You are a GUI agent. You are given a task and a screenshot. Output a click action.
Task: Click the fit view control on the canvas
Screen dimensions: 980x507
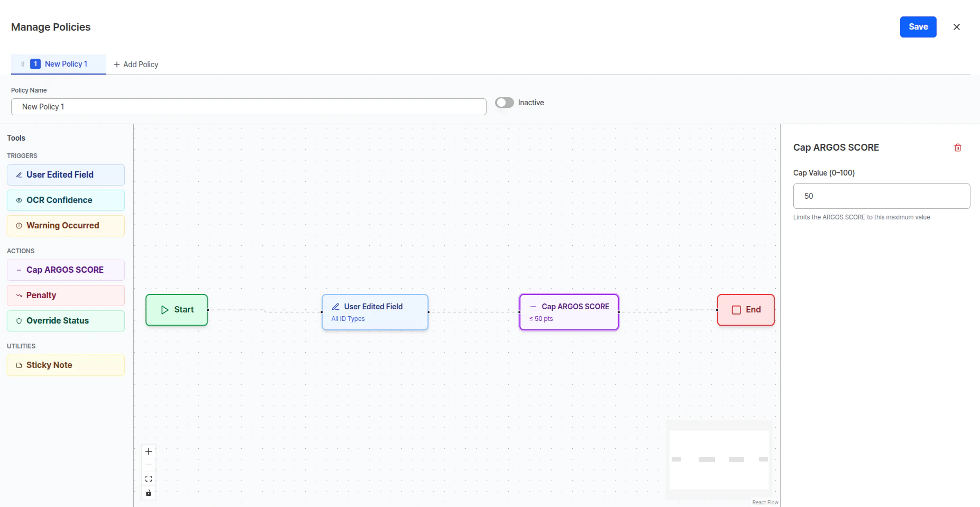pyautogui.click(x=149, y=478)
